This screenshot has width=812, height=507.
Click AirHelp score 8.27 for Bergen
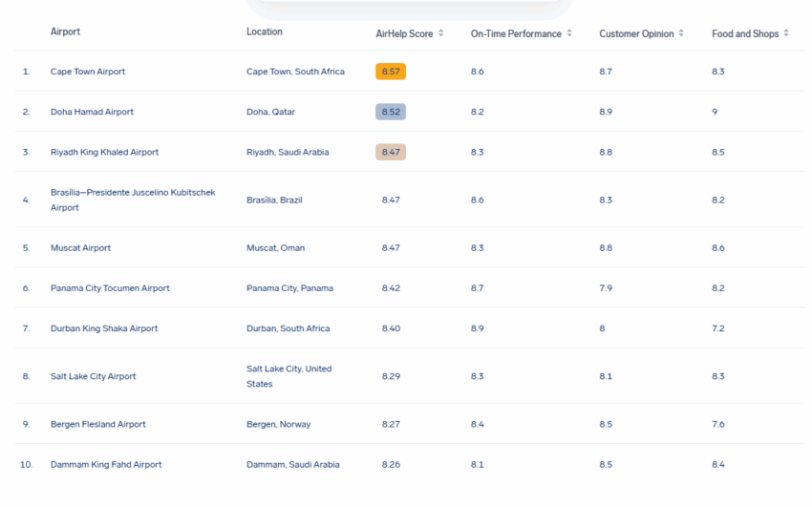click(391, 424)
